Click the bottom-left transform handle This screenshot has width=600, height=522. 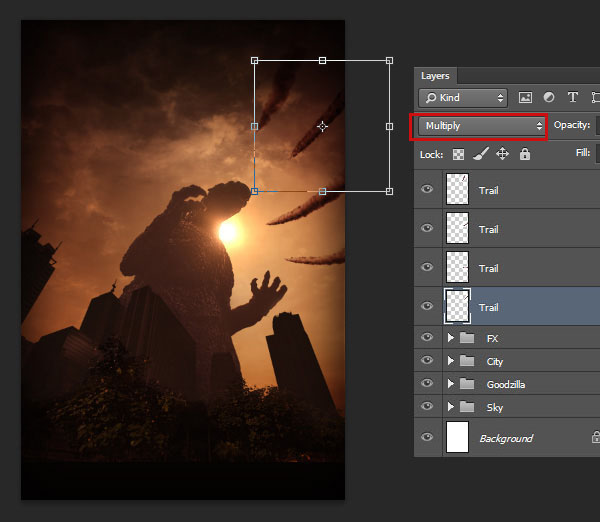(254, 191)
